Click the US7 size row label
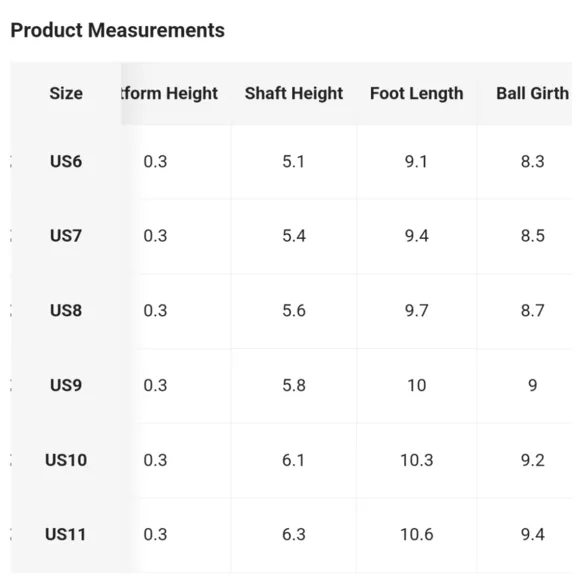 pos(66,236)
